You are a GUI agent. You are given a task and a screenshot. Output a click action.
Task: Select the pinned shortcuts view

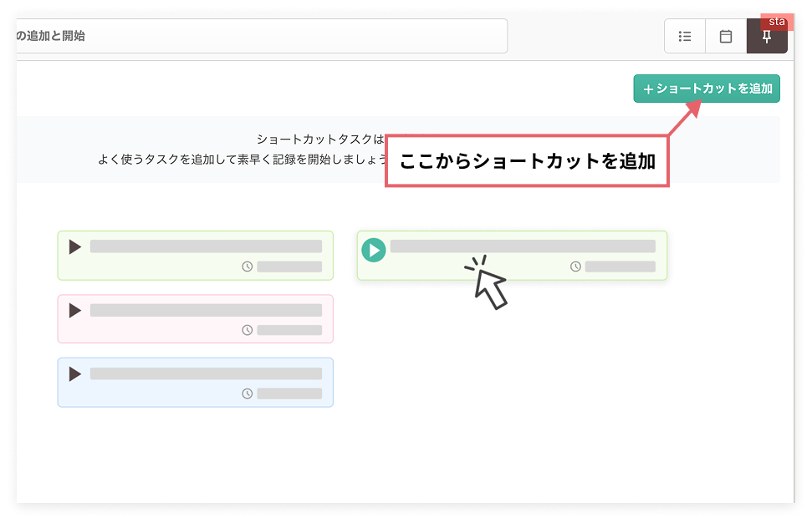[767, 38]
